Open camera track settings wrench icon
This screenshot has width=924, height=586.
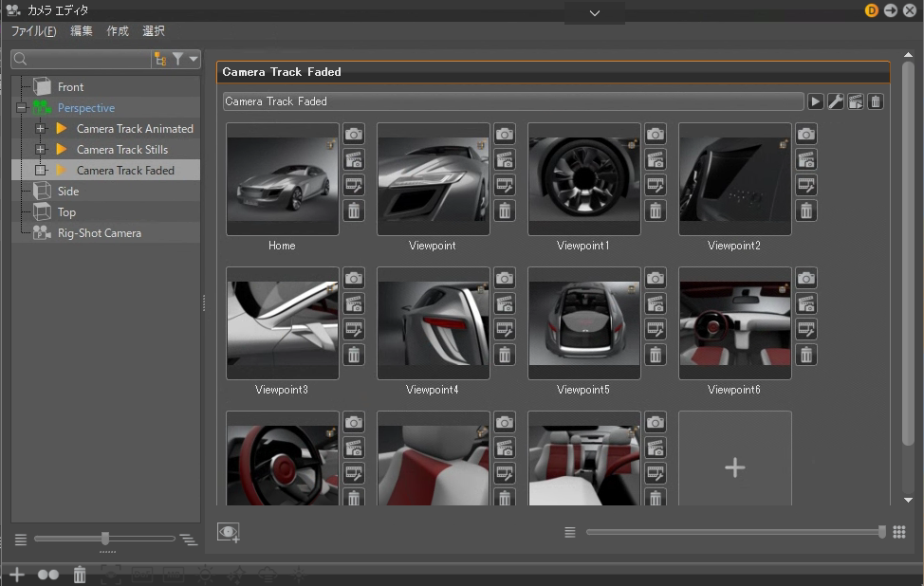click(835, 101)
